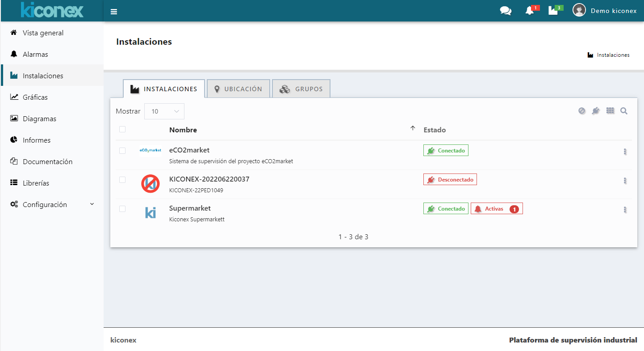Click the installations icon with green badge
Image resolution: width=644 pixels, height=351 pixels.
pyautogui.click(x=554, y=11)
